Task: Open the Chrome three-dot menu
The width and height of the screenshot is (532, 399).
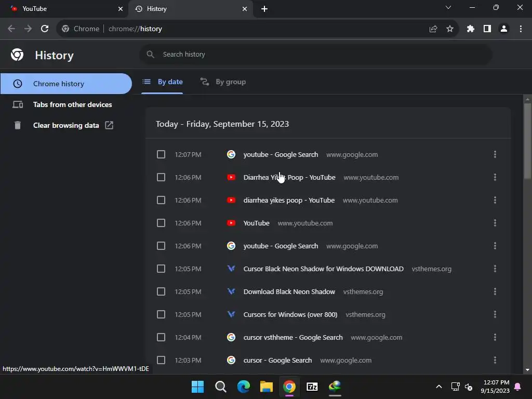Action: [x=521, y=29]
